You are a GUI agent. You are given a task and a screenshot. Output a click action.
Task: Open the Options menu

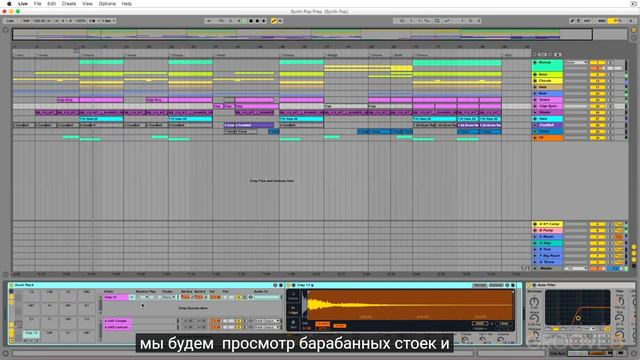(107, 4)
